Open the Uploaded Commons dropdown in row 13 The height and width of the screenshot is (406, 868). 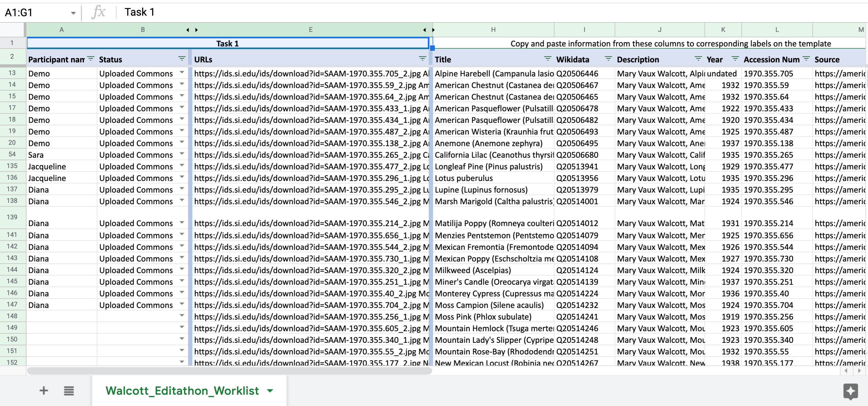182,73
